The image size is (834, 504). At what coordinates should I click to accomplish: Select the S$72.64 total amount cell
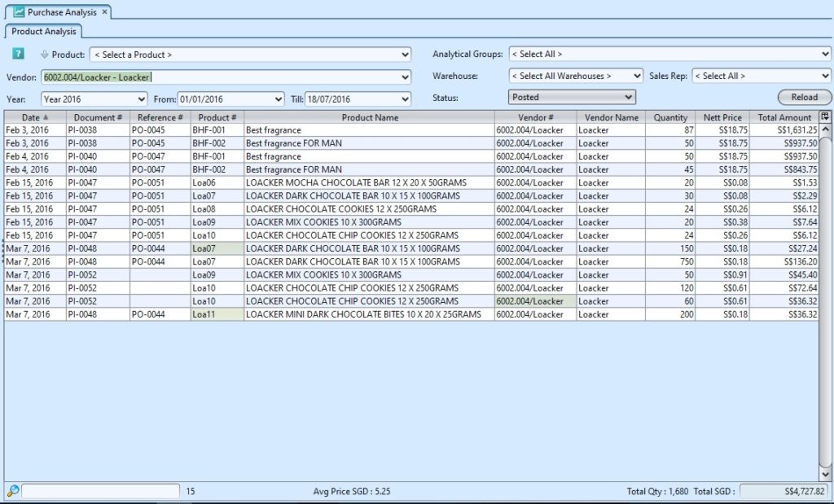(784, 288)
